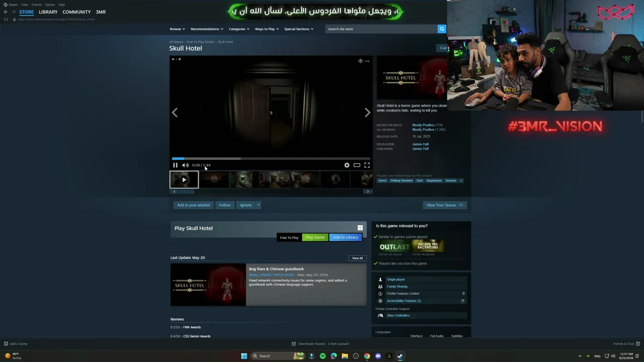The width and height of the screenshot is (644, 362).
Task: Open the Categories dropdown
Action: [239, 29]
